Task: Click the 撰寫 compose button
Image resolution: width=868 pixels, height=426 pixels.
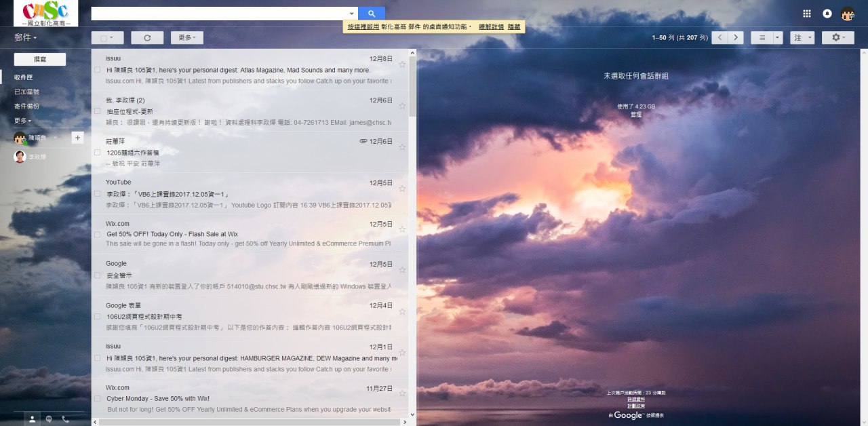Action: 40,59
